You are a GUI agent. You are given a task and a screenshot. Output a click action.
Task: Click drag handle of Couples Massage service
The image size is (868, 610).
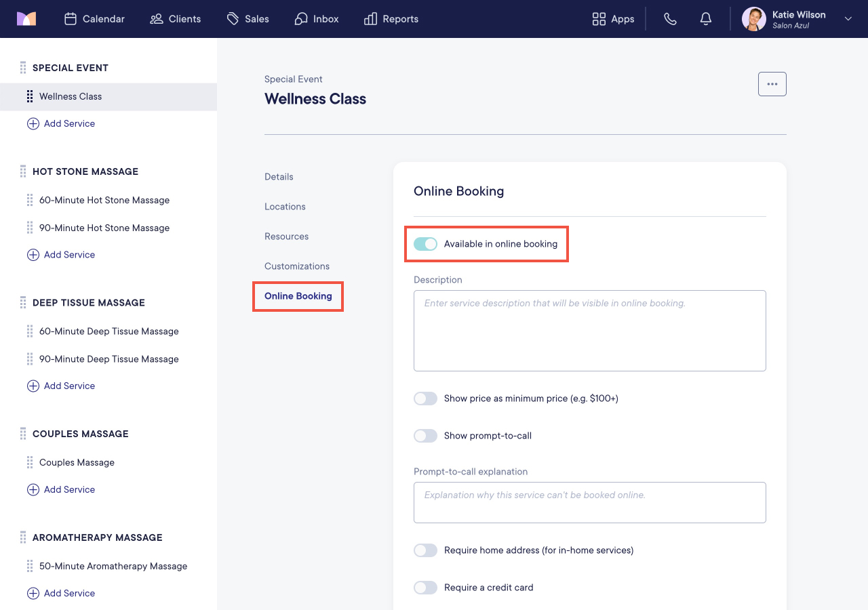click(x=30, y=462)
